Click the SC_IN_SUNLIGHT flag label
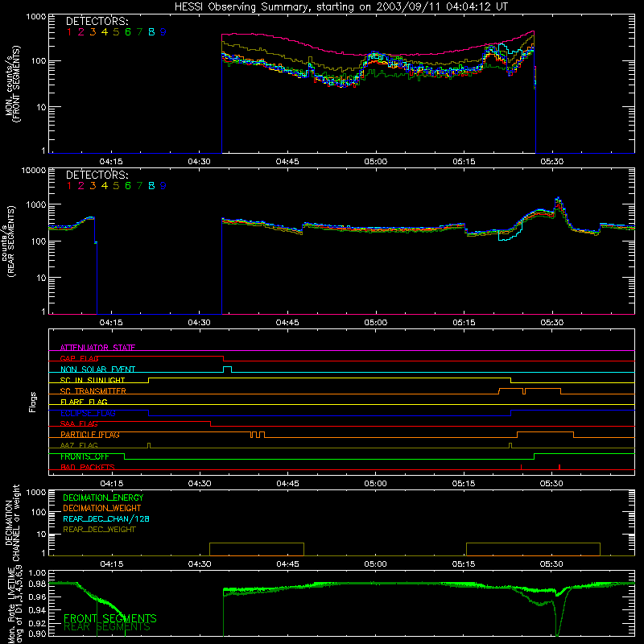The width and height of the screenshot is (644, 644). (x=93, y=380)
